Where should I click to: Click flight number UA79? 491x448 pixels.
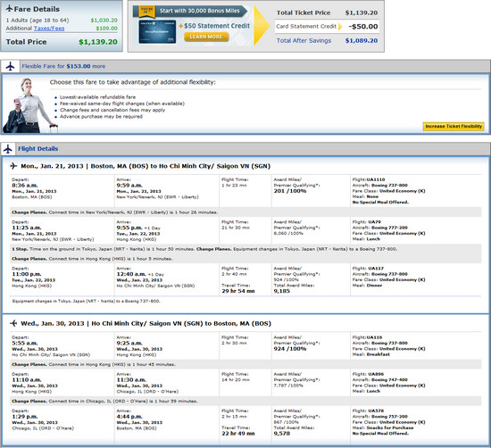click(x=375, y=222)
